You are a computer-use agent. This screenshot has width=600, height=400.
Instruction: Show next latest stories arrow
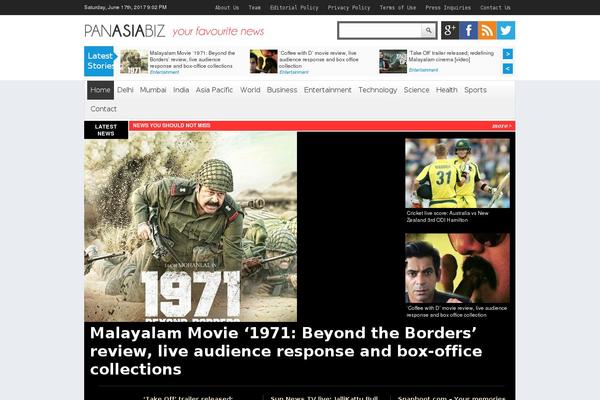(x=508, y=54)
